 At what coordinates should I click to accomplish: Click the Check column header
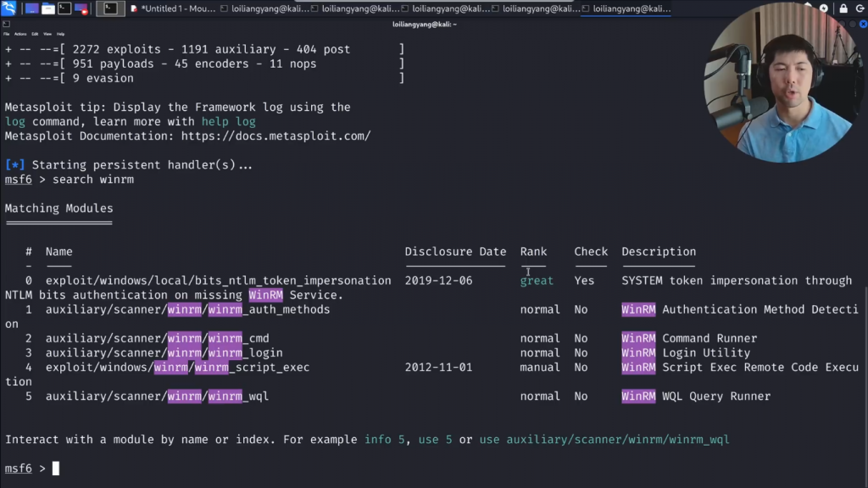click(x=591, y=252)
